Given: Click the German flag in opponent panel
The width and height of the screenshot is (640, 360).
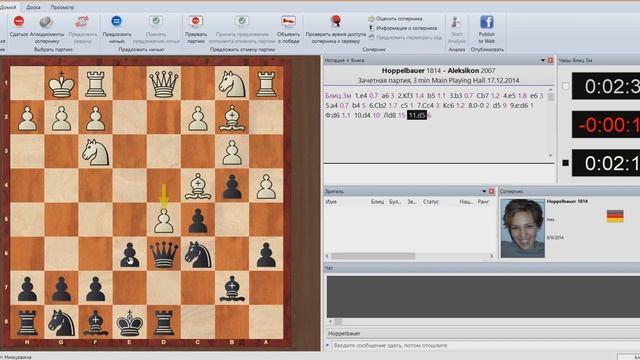Looking at the screenshot, I should 615,216.
